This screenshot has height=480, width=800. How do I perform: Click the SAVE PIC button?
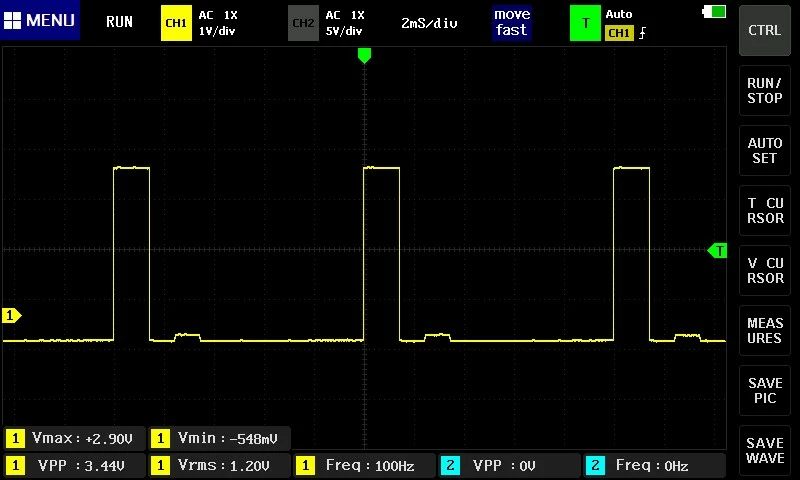click(764, 390)
